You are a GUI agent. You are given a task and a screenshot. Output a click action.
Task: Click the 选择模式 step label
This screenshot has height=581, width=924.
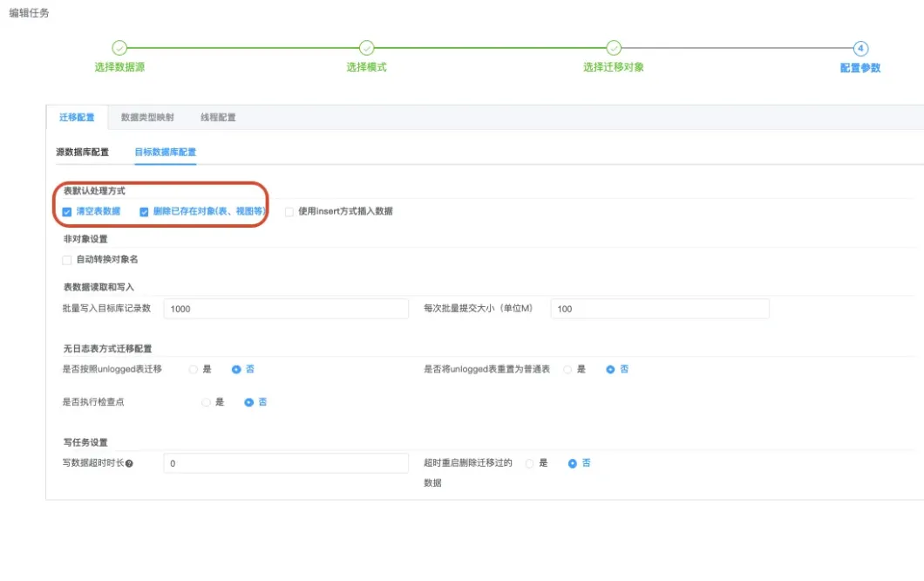tap(366, 67)
